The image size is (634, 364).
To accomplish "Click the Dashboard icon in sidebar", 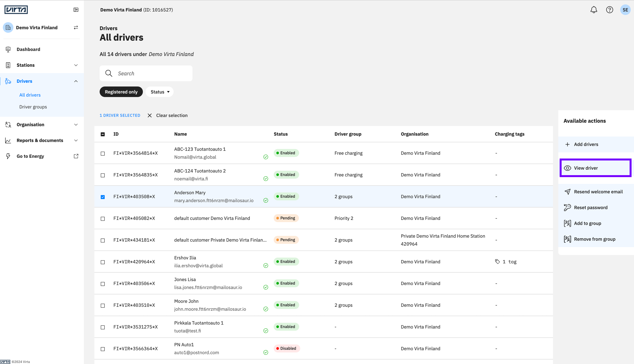I will pos(8,49).
